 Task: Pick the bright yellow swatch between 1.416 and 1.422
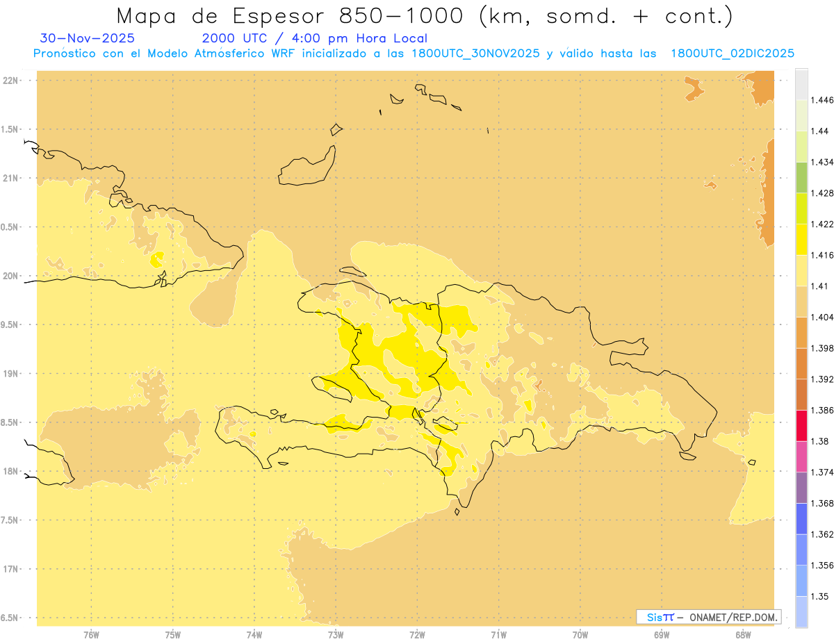coord(801,239)
